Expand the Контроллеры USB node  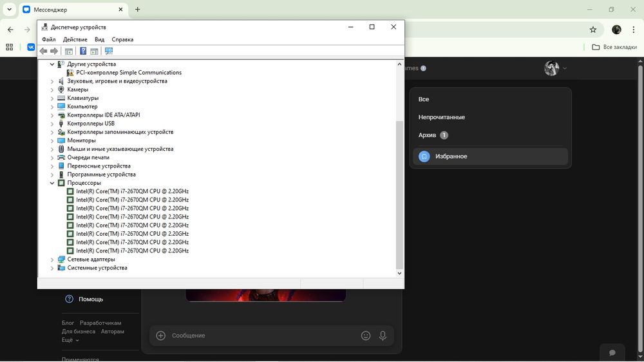click(52, 123)
